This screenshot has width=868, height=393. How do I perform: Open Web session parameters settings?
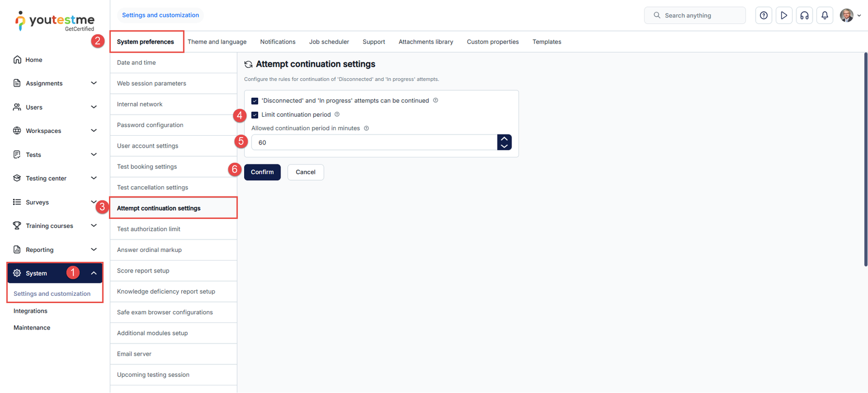point(174,84)
